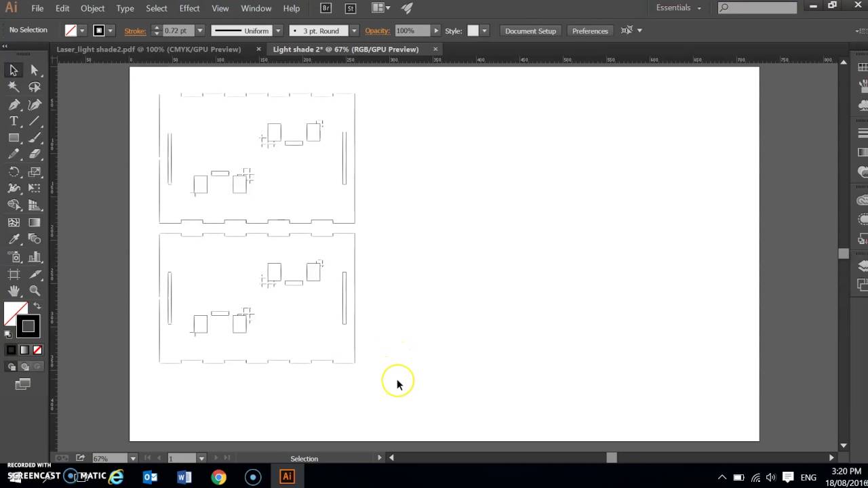Open the Object menu
868x488 pixels.
point(92,8)
